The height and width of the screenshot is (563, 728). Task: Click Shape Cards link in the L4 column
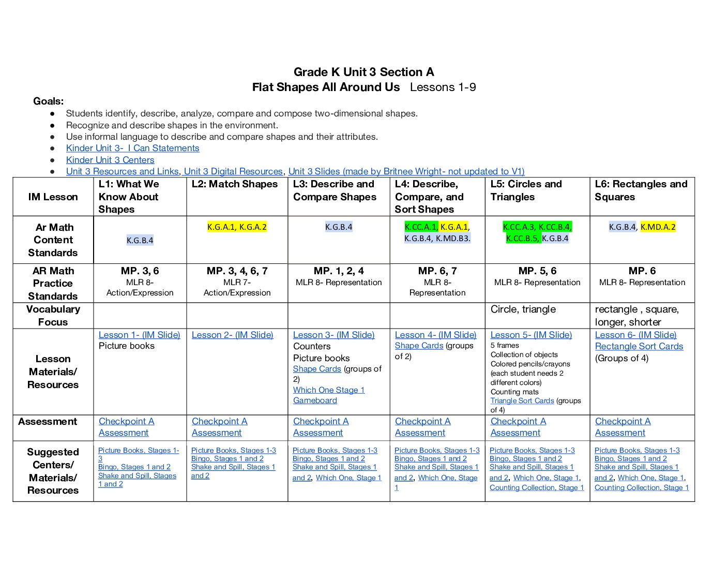(419, 346)
